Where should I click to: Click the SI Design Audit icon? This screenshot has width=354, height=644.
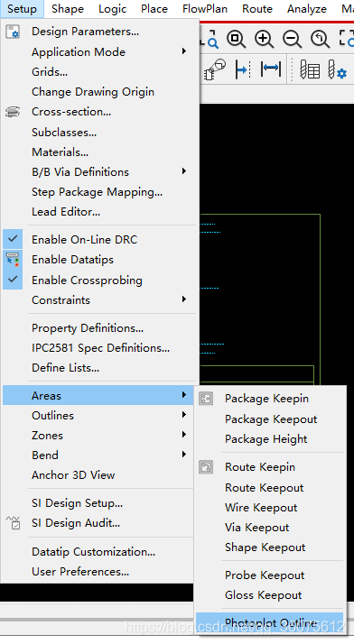(x=14, y=523)
